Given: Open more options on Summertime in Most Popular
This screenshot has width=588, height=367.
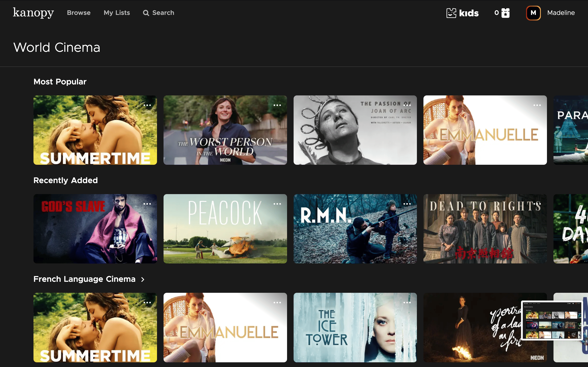Looking at the screenshot, I should pyautogui.click(x=147, y=105).
